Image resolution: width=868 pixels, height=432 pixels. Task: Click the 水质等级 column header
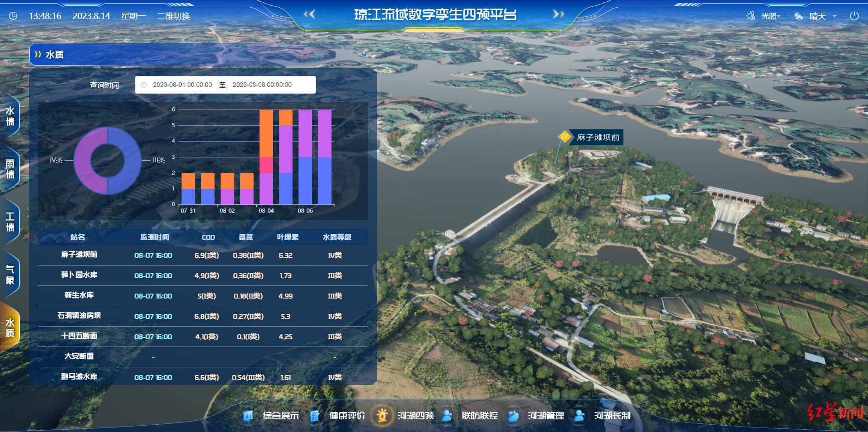337,237
